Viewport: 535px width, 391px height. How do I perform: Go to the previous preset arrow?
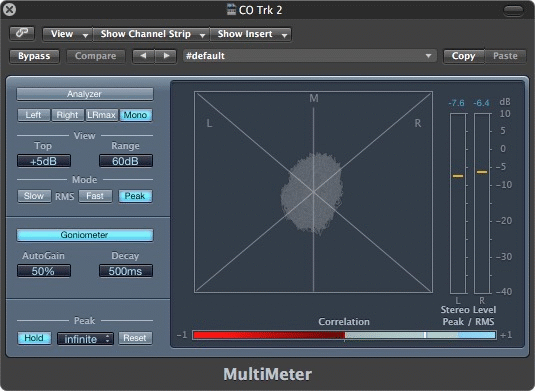click(x=144, y=56)
